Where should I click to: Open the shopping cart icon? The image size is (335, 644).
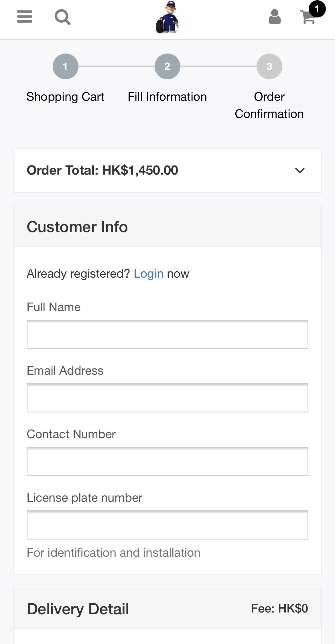[308, 18]
